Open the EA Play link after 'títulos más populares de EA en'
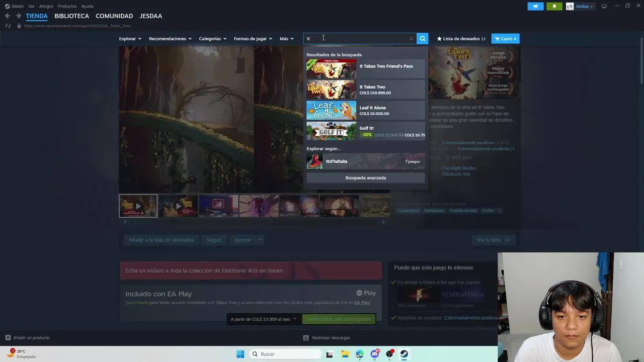The width and height of the screenshot is (644, 362). [x=362, y=303]
